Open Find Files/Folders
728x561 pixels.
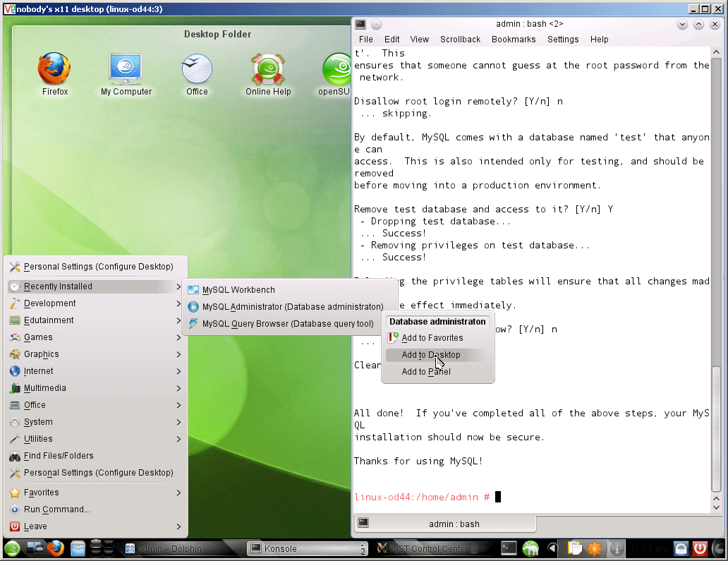coord(95,456)
